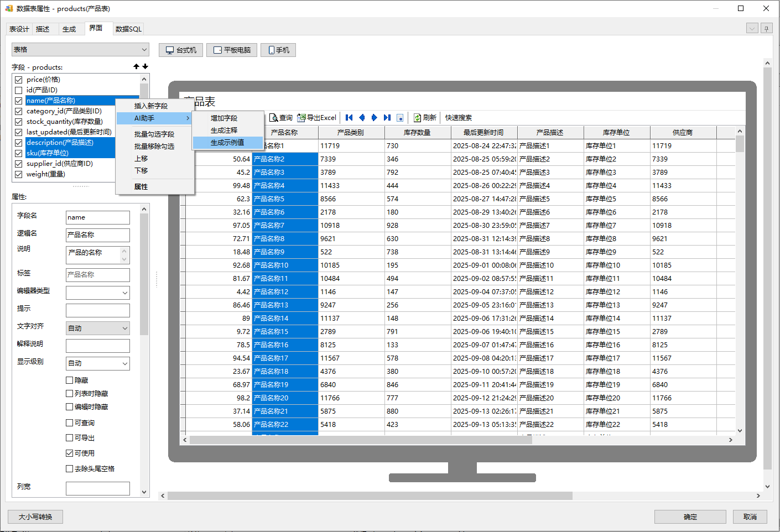Open the 表格 layout dropdown
The width and height of the screenshot is (780, 532).
[80, 50]
